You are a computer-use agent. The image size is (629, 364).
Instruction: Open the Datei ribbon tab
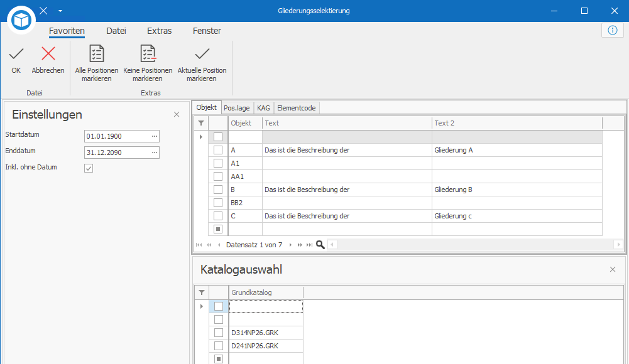(x=116, y=31)
